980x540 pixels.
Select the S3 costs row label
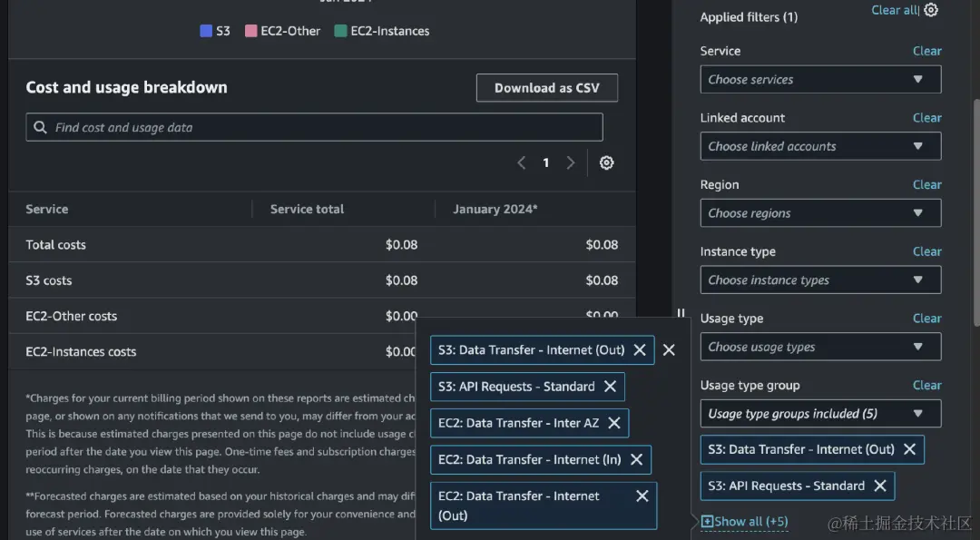tap(49, 280)
